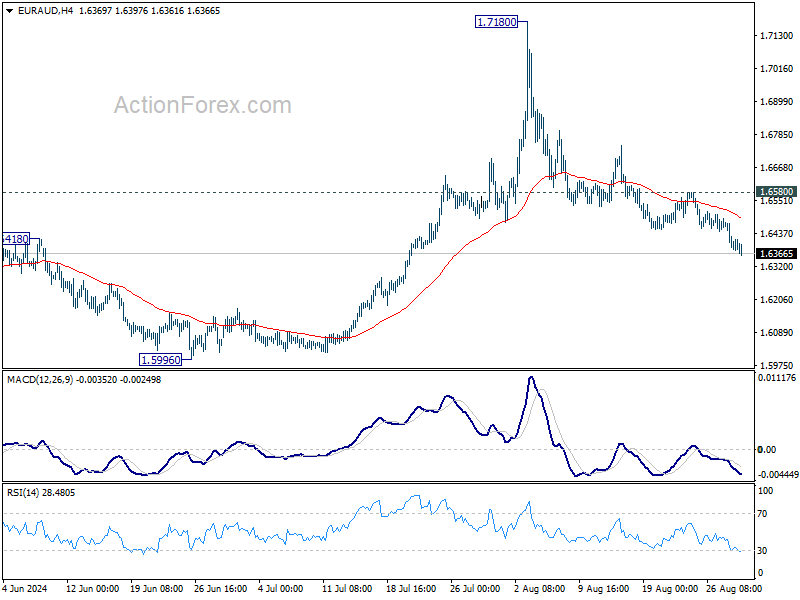Screen dimensions: 800x600
Task: Click the 1.68990 price axis value
Action: [777, 102]
